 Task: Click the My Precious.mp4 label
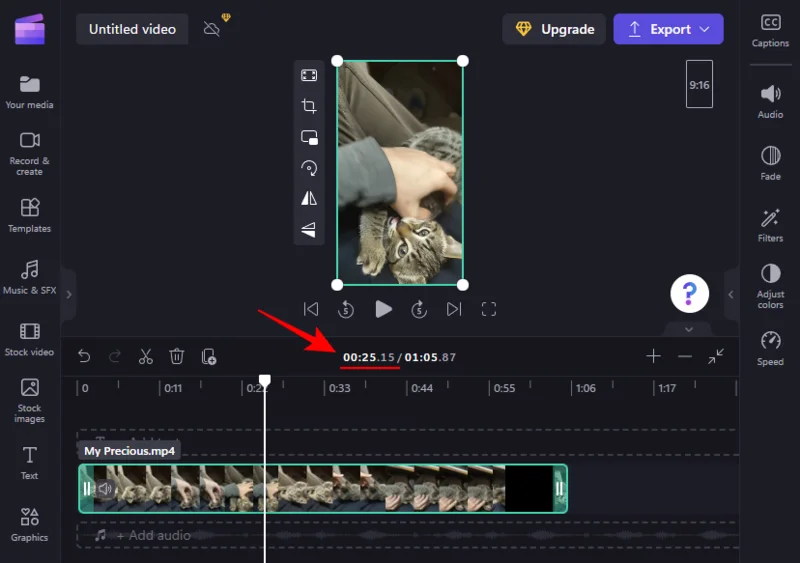tap(130, 451)
